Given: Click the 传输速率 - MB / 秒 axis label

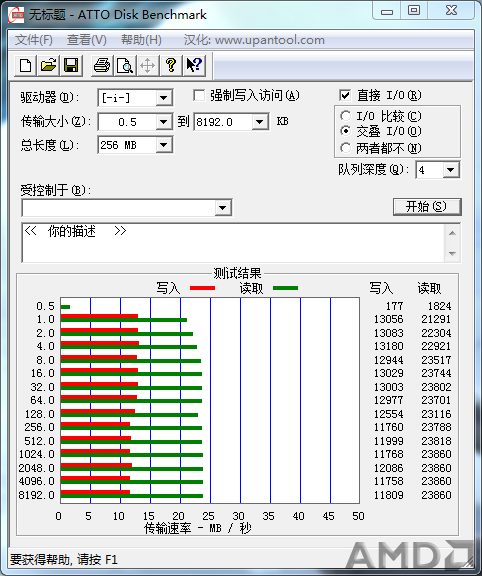Looking at the screenshot, I should click(x=198, y=528).
